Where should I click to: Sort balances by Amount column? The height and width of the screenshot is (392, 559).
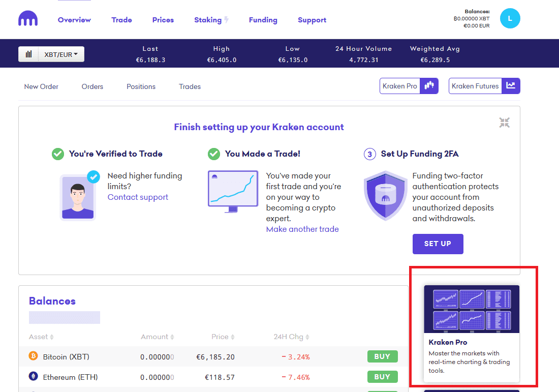(x=158, y=337)
